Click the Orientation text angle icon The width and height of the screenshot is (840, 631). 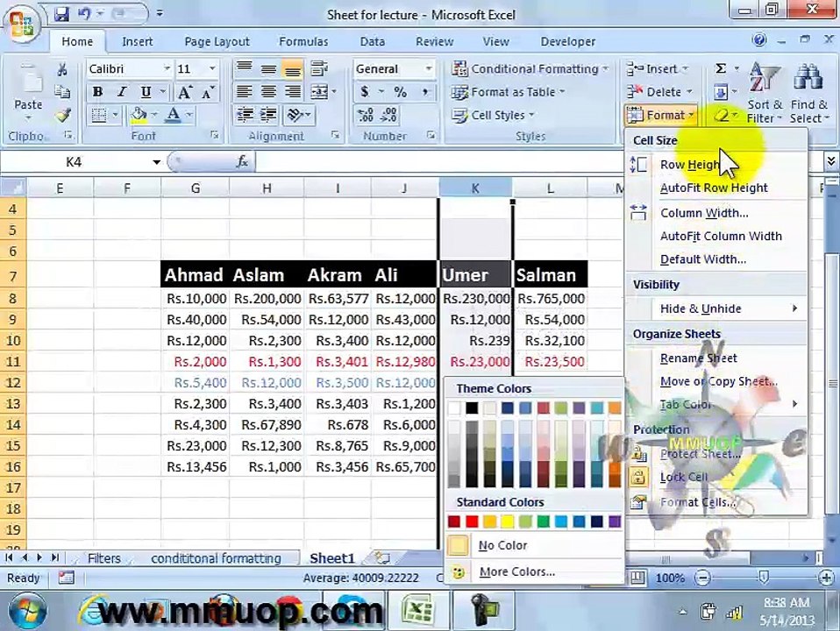tap(295, 115)
